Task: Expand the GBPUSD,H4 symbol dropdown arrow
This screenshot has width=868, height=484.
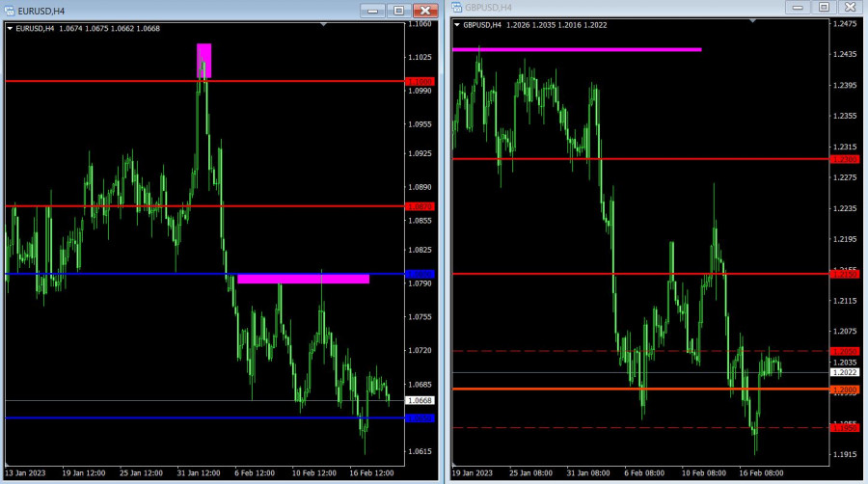Action: point(457,25)
